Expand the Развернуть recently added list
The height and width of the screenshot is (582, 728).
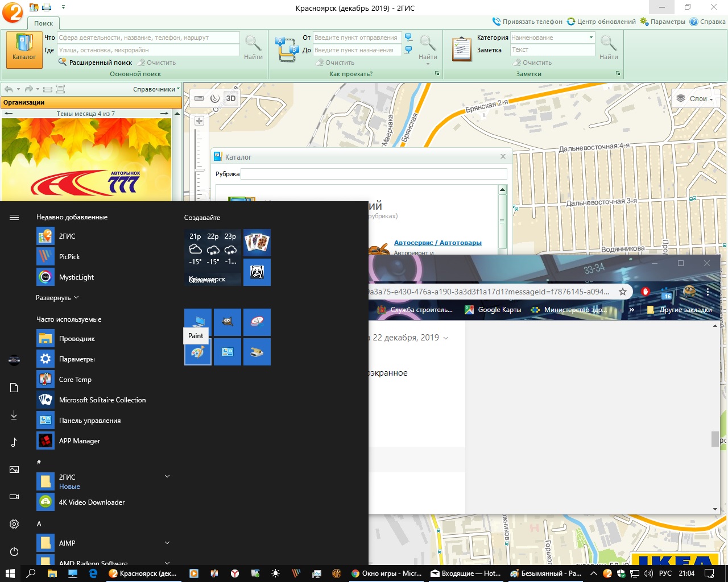(57, 298)
